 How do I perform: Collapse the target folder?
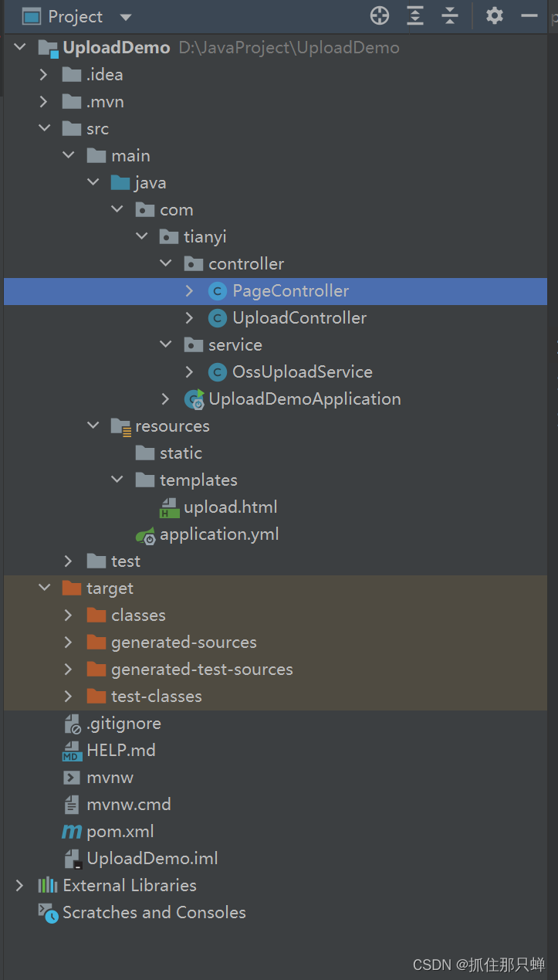45,588
